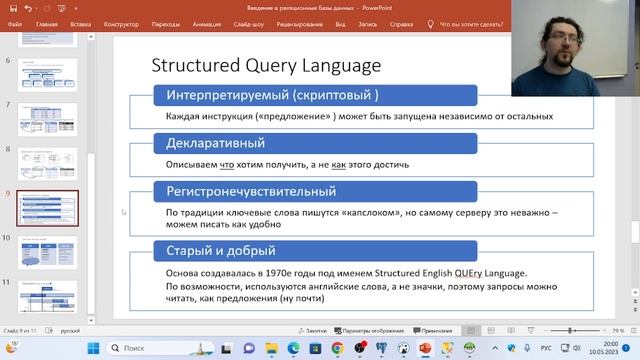
Task: Click the zoom percentage value
Action: [618, 331]
